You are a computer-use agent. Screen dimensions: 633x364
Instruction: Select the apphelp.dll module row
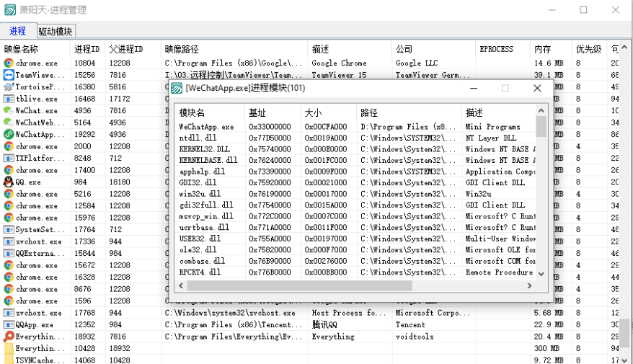[355, 172]
